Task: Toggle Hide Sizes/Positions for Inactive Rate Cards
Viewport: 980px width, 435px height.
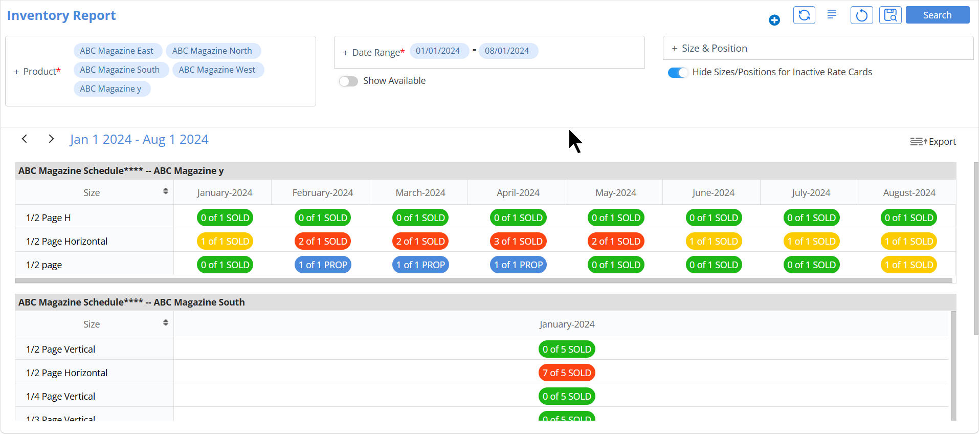Action: point(678,73)
